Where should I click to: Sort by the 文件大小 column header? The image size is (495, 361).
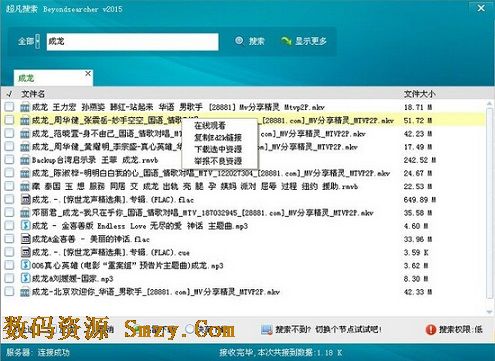click(419, 94)
